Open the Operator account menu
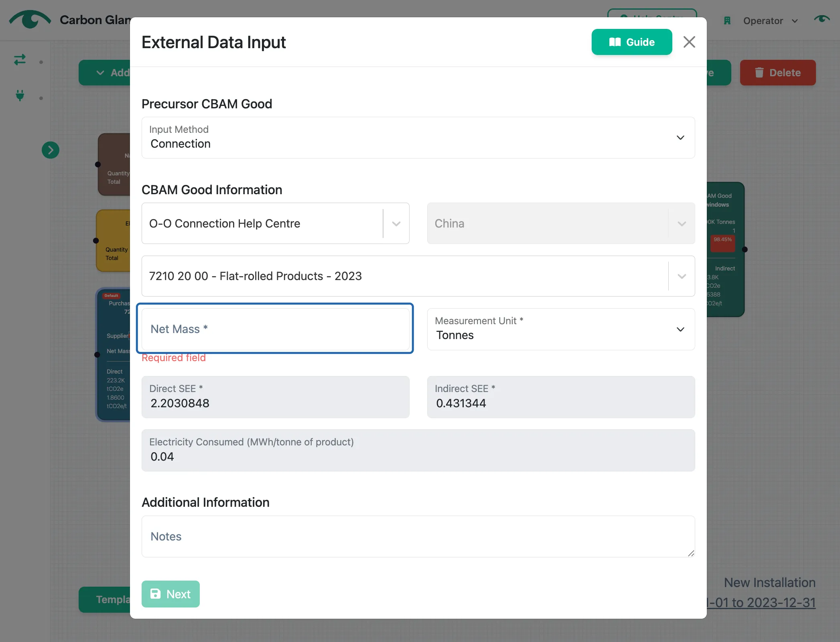 click(770, 21)
